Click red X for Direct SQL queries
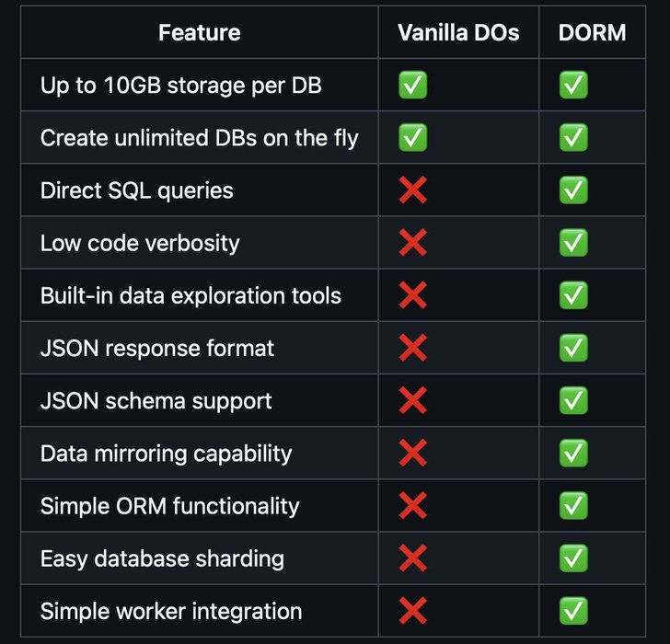670x644 pixels. (x=412, y=190)
